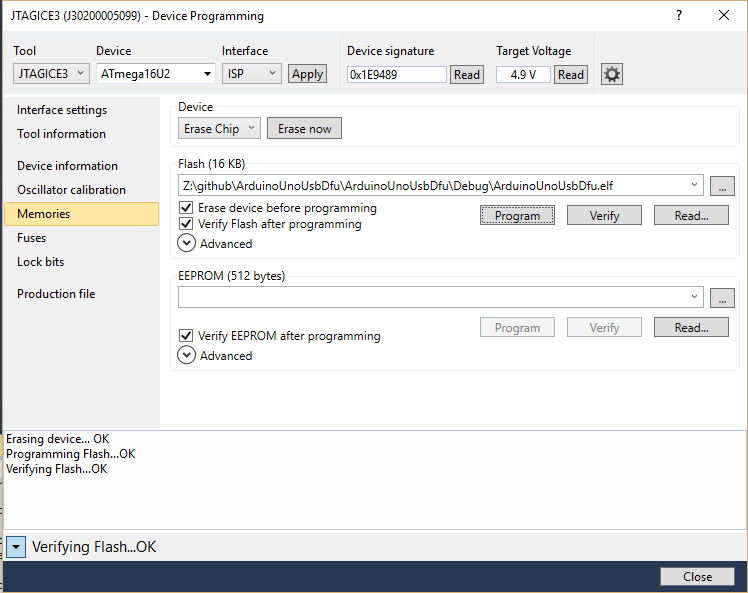Click the device signature field 0x1E9489
This screenshot has height=593, width=748.
[396, 75]
